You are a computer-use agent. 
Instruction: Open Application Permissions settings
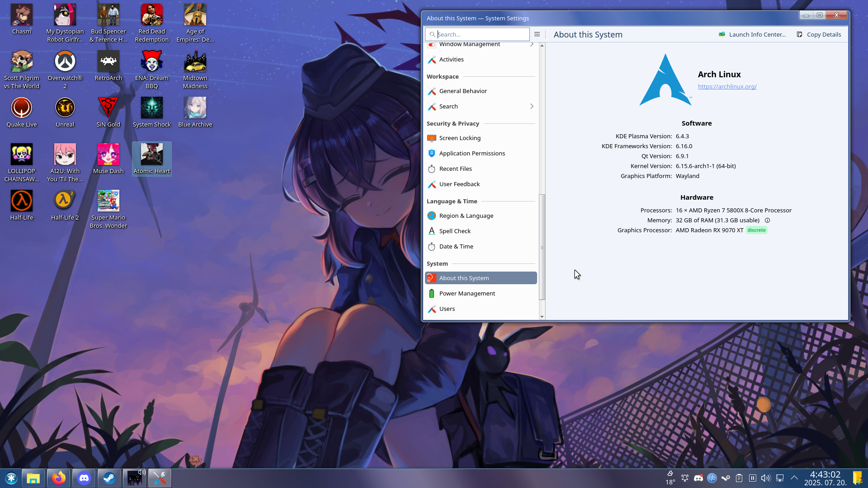click(x=481, y=153)
